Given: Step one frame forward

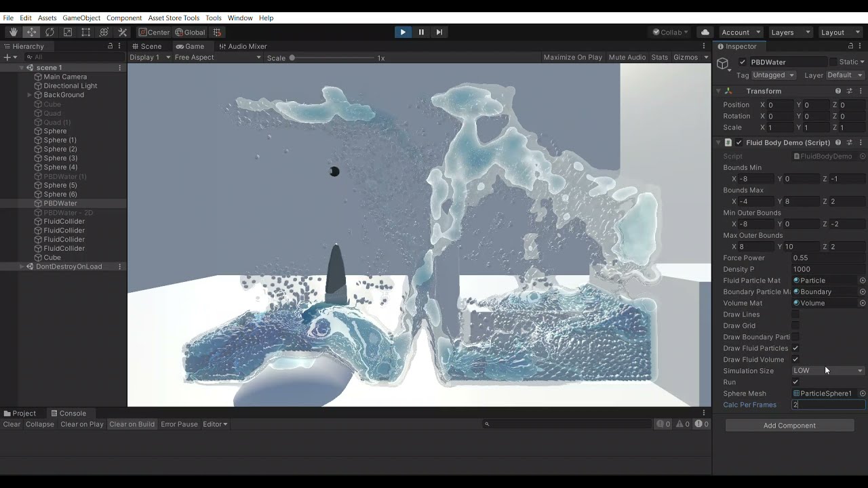Looking at the screenshot, I should (439, 32).
